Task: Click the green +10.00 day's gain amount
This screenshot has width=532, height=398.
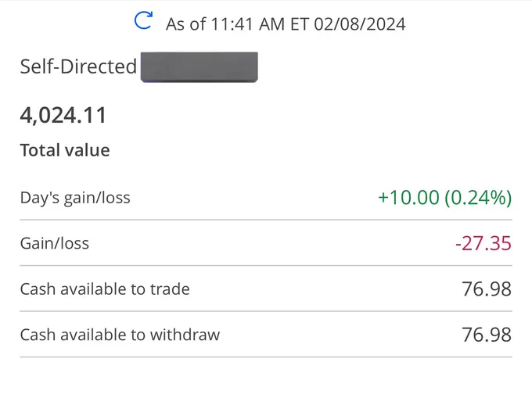Action: [x=408, y=198]
